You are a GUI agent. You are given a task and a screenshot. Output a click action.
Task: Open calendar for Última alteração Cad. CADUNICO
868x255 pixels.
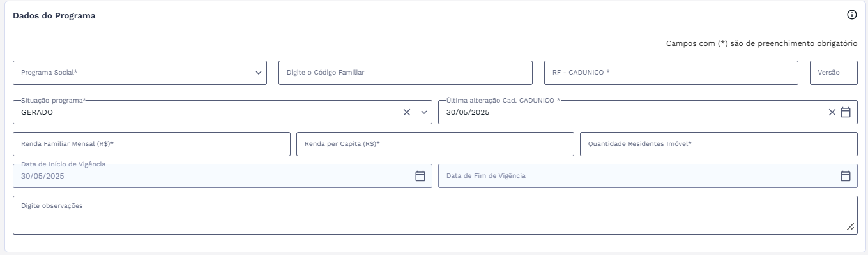click(x=846, y=112)
